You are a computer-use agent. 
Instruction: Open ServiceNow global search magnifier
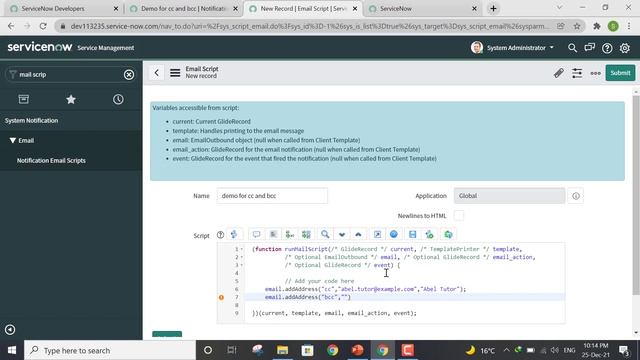[x=572, y=48]
